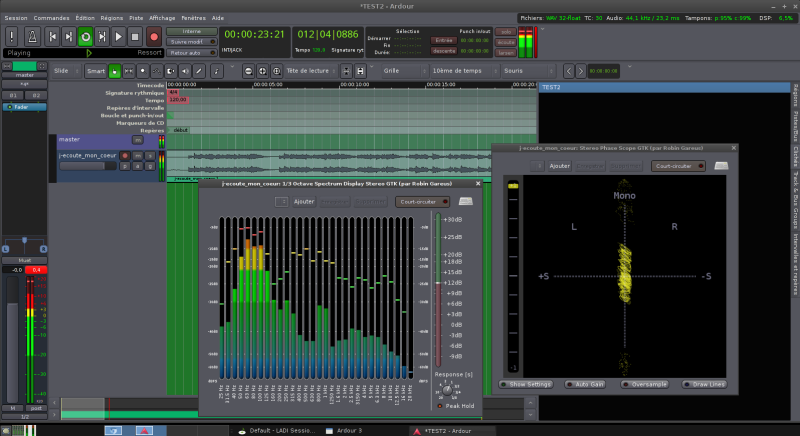
Task: Open the Slide edit mode dropdown
Action: (65, 71)
